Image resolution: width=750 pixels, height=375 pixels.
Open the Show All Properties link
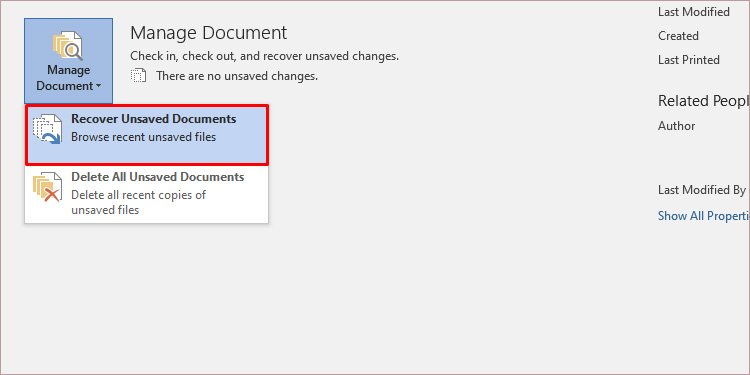[704, 216]
